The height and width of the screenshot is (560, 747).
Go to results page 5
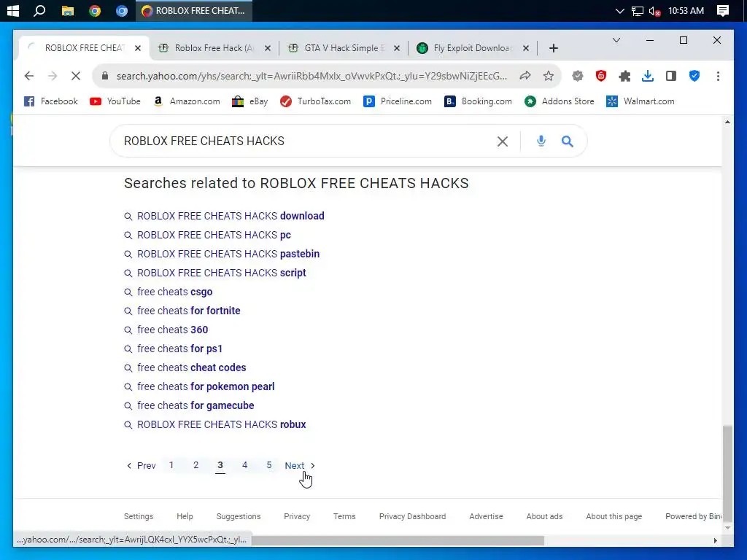coord(269,465)
